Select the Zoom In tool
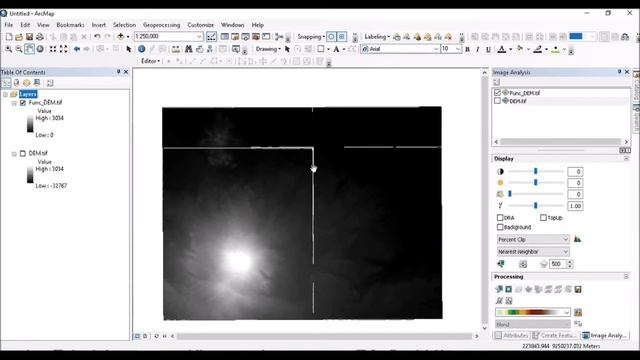The height and width of the screenshot is (360, 640). 9,49
